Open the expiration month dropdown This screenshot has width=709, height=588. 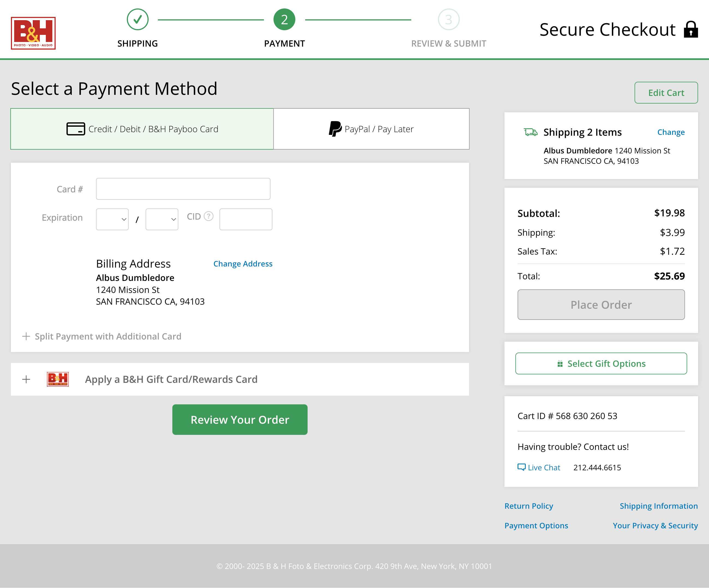pyautogui.click(x=112, y=219)
